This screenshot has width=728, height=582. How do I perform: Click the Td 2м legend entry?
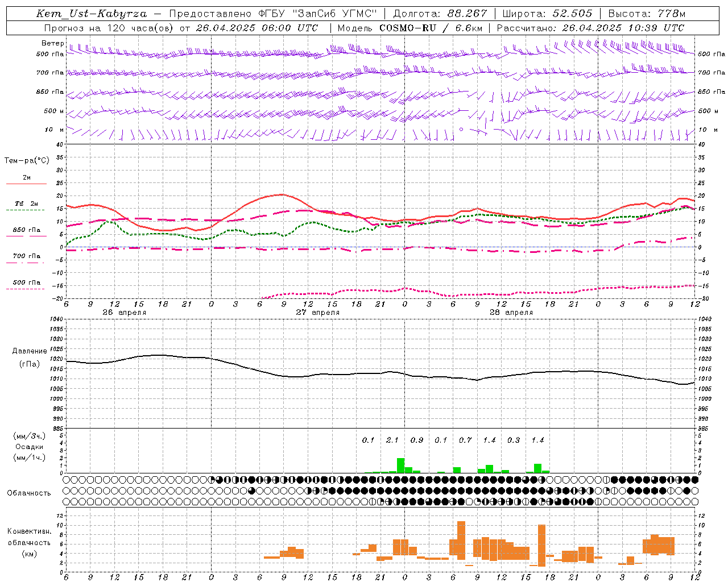(x=26, y=203)
